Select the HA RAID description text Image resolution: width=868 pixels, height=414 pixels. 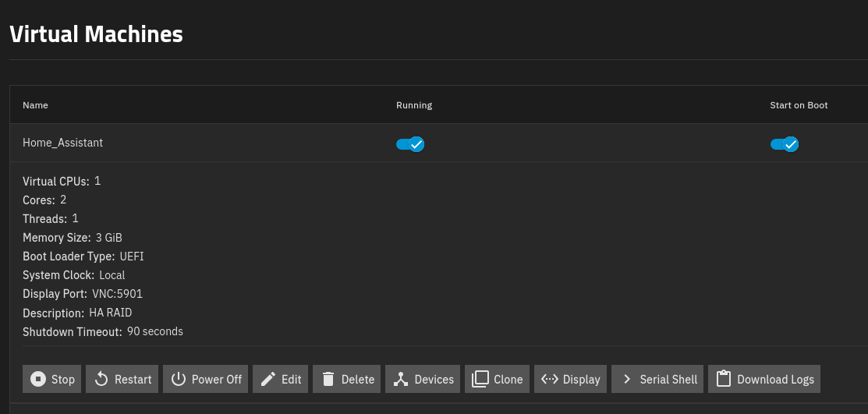pyautogui.click(x=111, y=313)
